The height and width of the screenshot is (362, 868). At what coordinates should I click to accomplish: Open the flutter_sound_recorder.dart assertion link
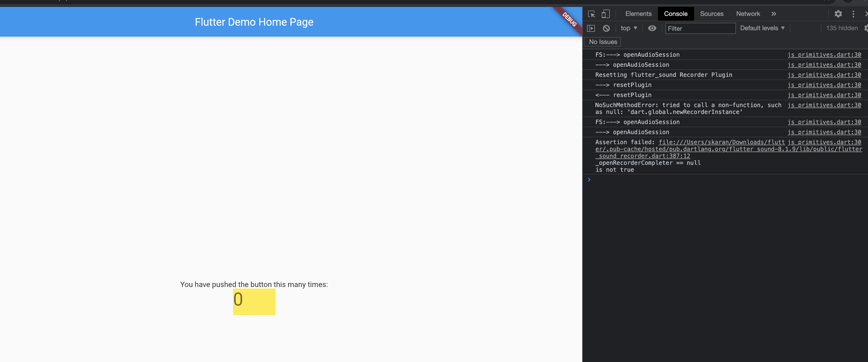(x=642, y=156)
